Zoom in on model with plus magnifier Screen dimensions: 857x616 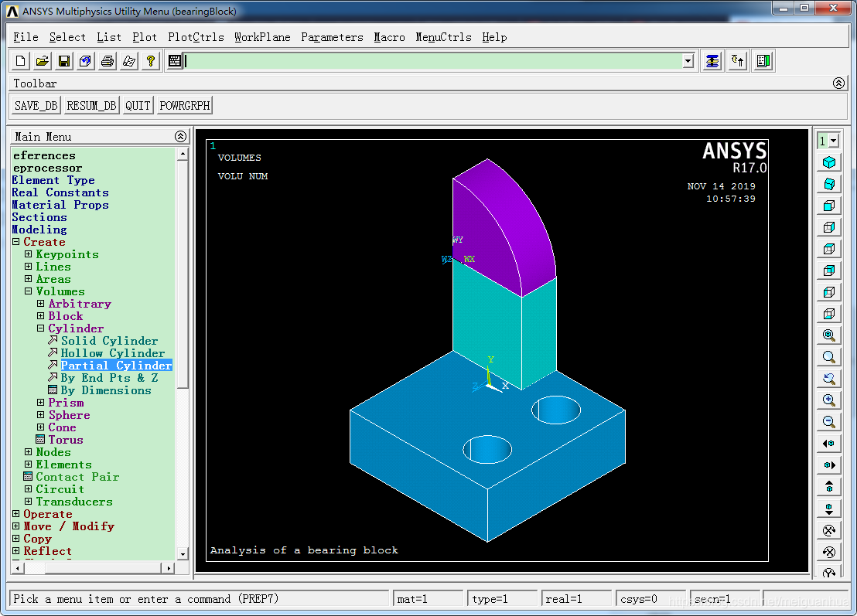point(829,400)
